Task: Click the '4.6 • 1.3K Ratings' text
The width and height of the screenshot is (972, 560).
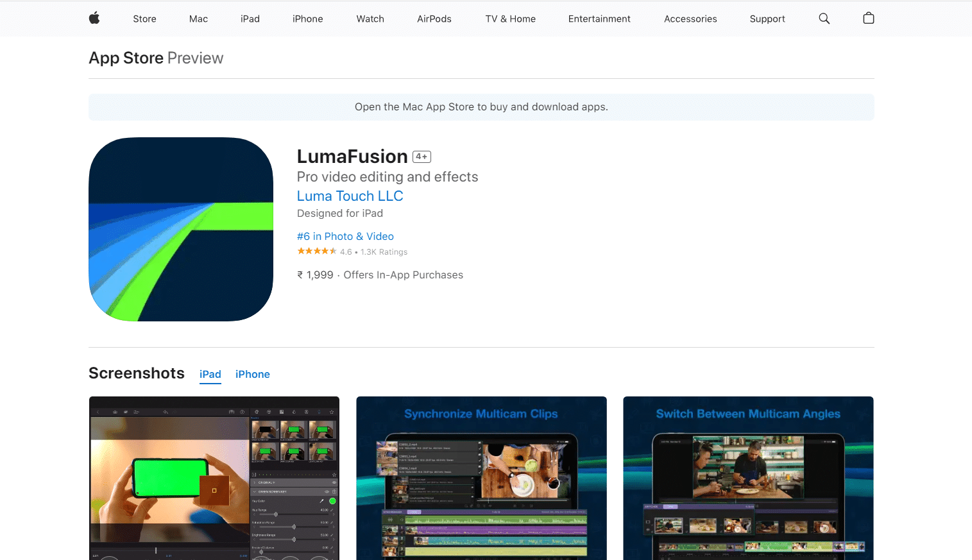Action: coord(374,252)
